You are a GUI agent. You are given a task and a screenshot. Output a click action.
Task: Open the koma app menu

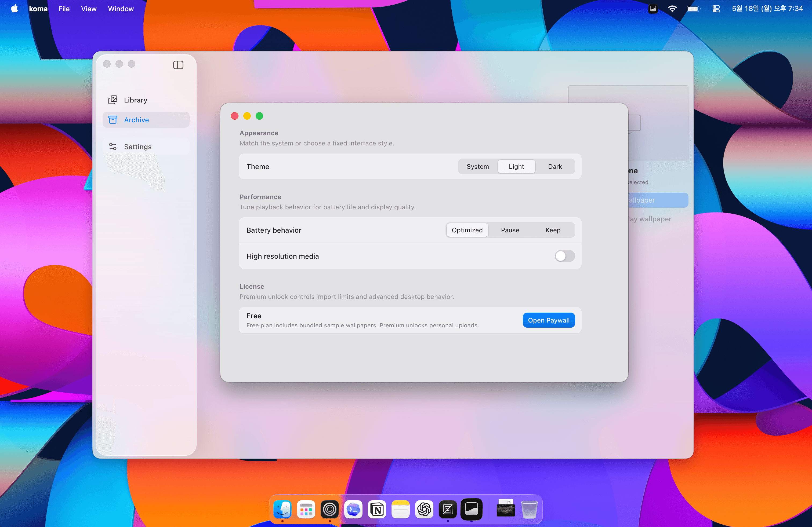(38, 9)
